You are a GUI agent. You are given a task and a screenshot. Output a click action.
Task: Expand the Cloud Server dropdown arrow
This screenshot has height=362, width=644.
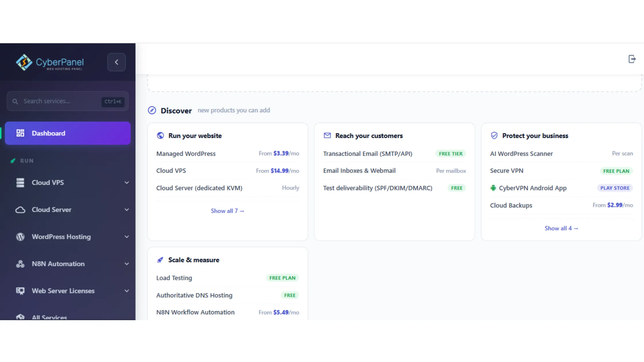click(126, 210)
